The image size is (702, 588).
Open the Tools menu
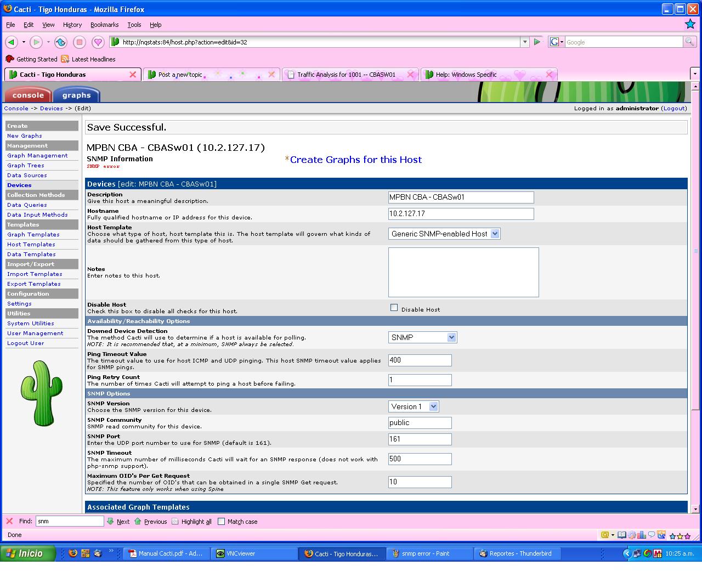[134, 25]
